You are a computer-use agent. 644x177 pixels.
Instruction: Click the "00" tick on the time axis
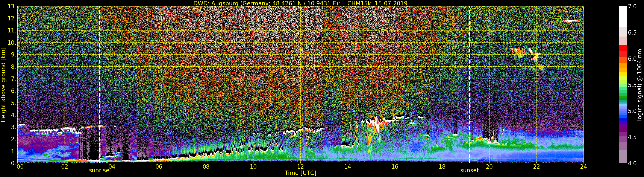pos(20,166)
